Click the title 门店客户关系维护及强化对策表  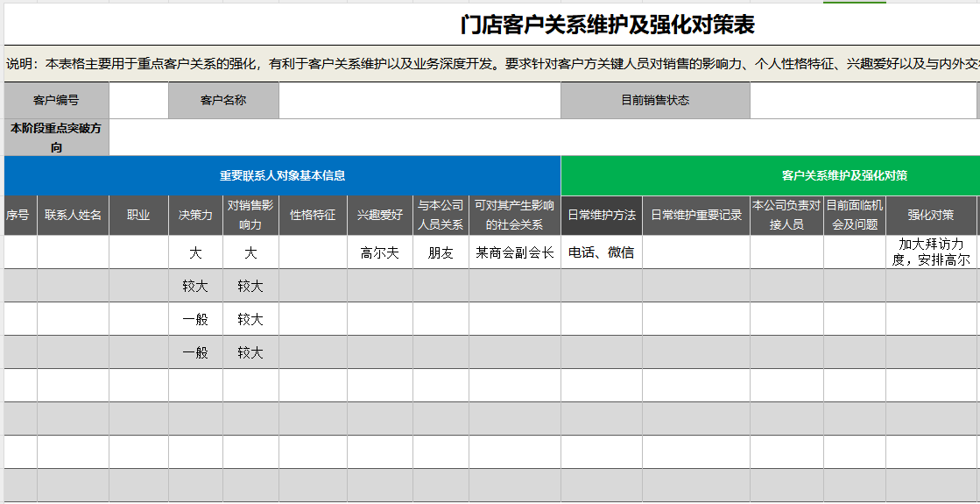(607, 25)
